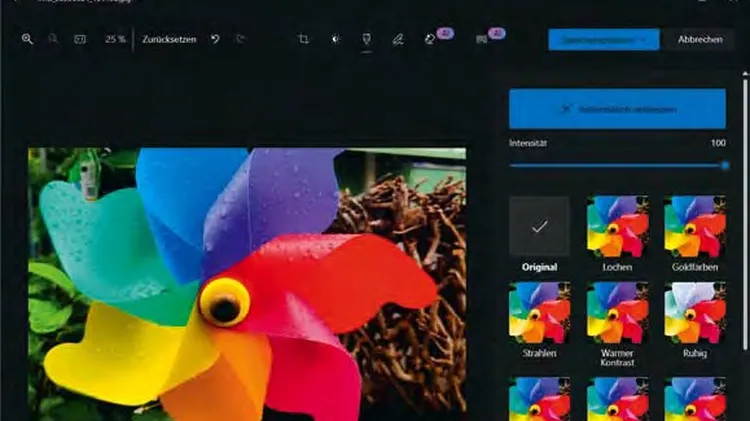Image resolution: width=750 pixels, height=421 pixels.
Task: Open the 25 % zoom level
Action: pos(115,39)
